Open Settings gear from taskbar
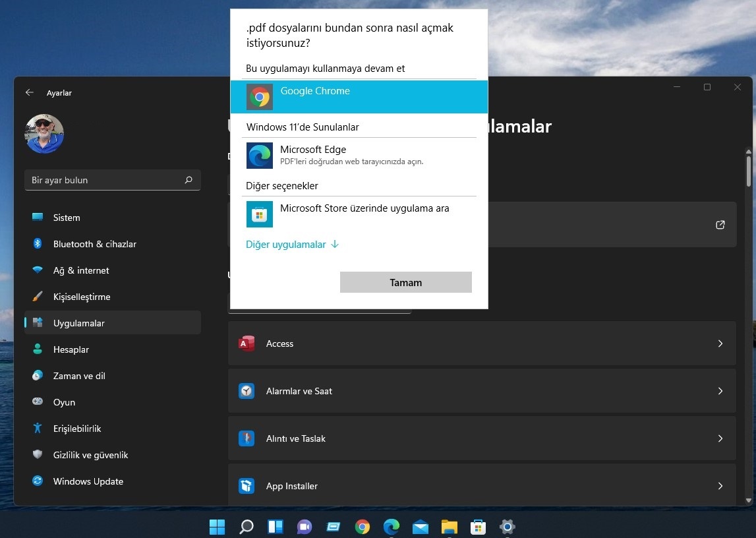 (508, 526)
